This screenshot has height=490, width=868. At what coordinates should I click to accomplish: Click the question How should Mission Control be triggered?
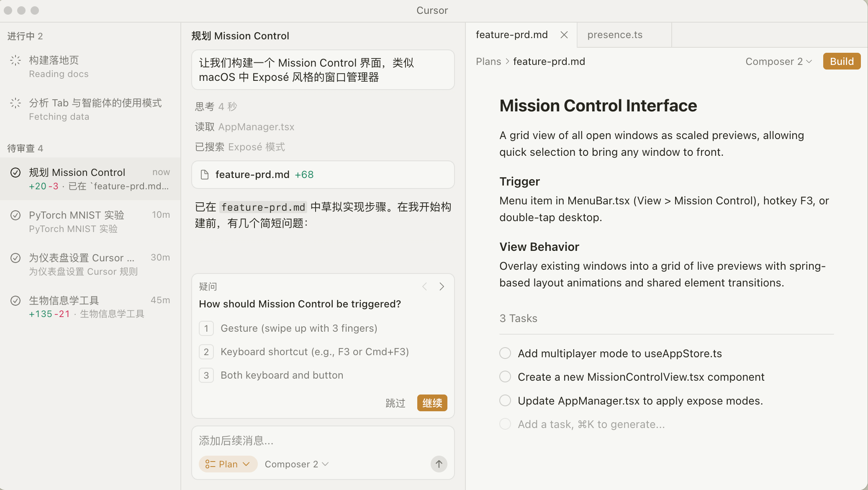coord(300,304)
